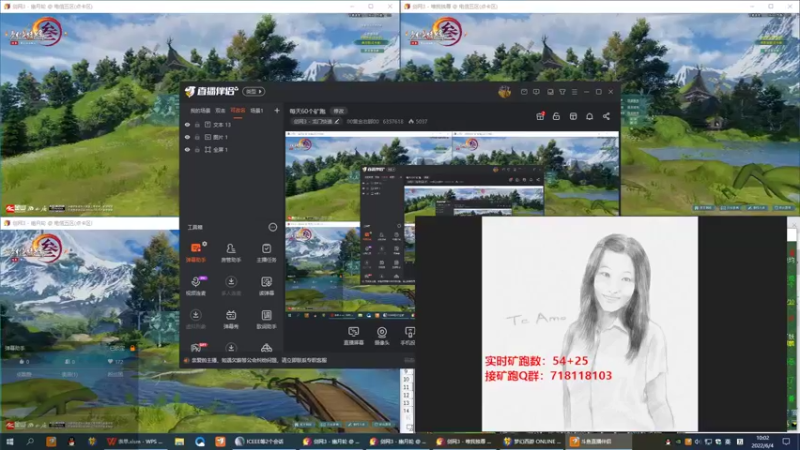The width and height of the screenshot is (800, 450).
Task: Open 弹幕助手 settings gear in toolbox
Action: pyautogui.click(x=205, y=244)
